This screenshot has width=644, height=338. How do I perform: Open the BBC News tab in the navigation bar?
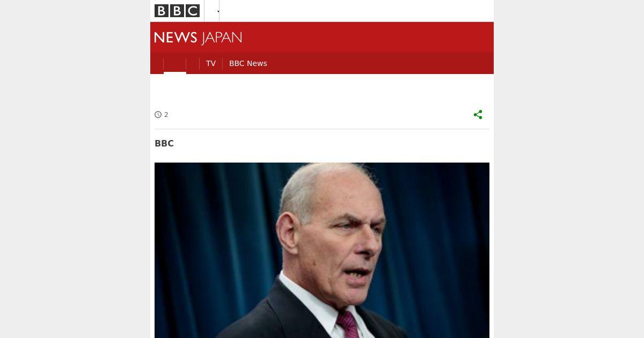click(x=248, y=63)
